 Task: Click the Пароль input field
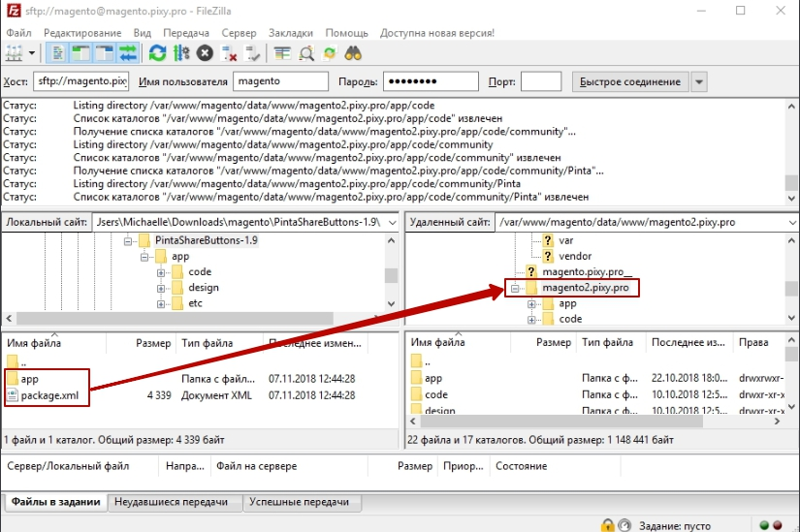[432, 81]
